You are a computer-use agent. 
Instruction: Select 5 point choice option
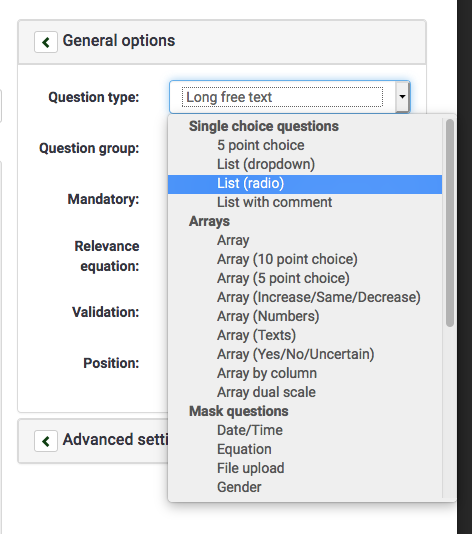(261, 145)
